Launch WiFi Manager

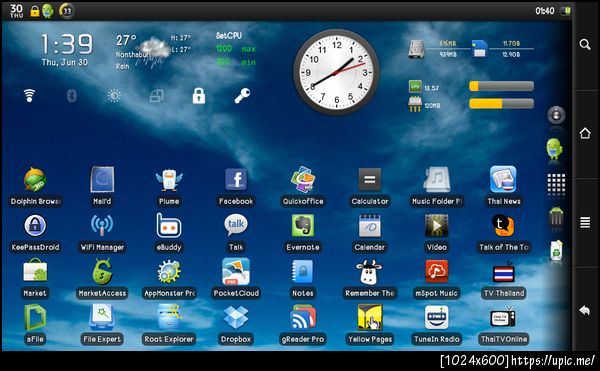tap(102, 226)
